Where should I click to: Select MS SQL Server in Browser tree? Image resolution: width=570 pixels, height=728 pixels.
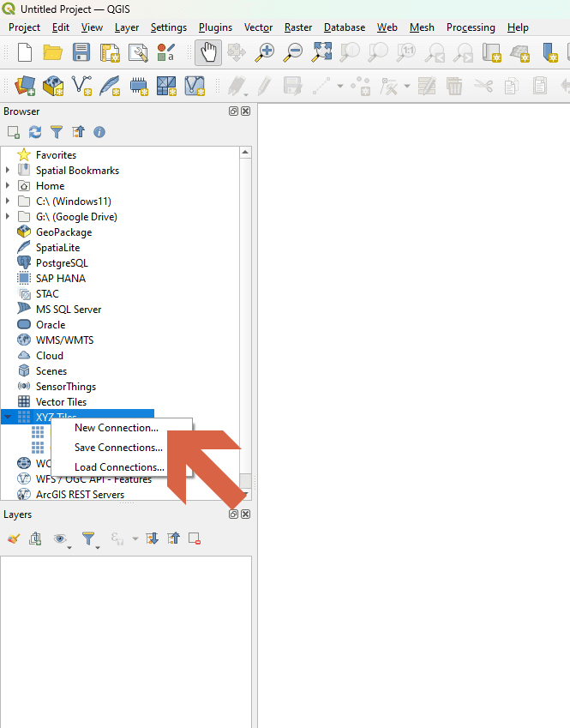click(x=69, y=310)
